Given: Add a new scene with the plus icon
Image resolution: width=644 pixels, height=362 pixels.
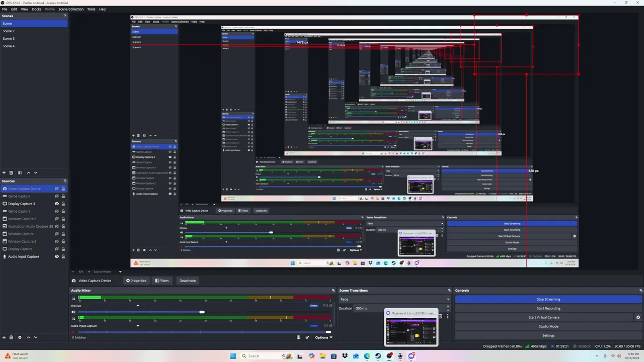Looking at the screenshot, I should coord(4,172).
